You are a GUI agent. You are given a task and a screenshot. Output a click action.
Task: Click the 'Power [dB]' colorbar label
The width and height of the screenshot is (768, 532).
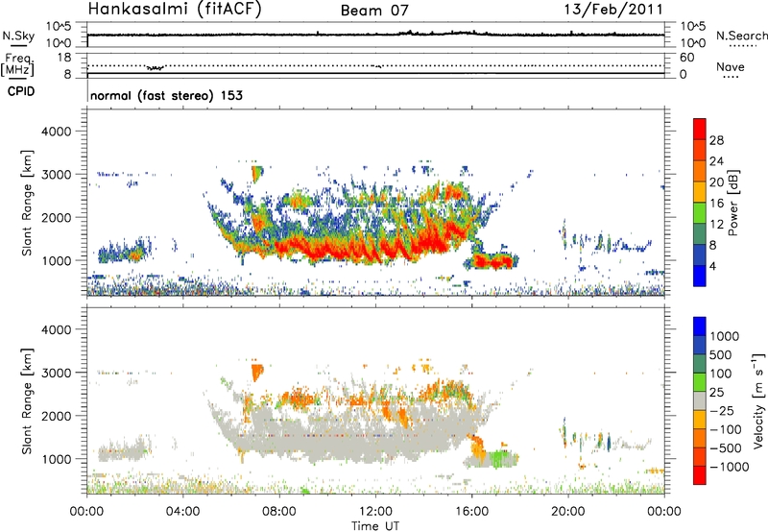click(732, 203)
